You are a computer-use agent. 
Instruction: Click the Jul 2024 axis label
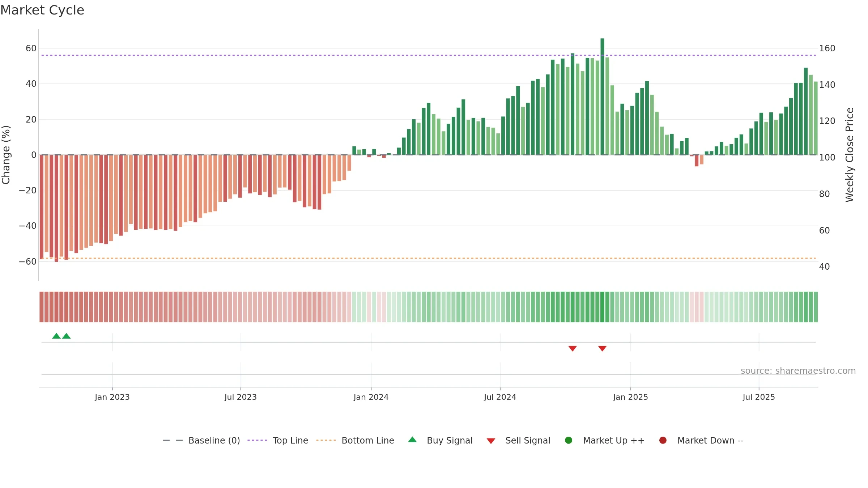pos(500,397)
